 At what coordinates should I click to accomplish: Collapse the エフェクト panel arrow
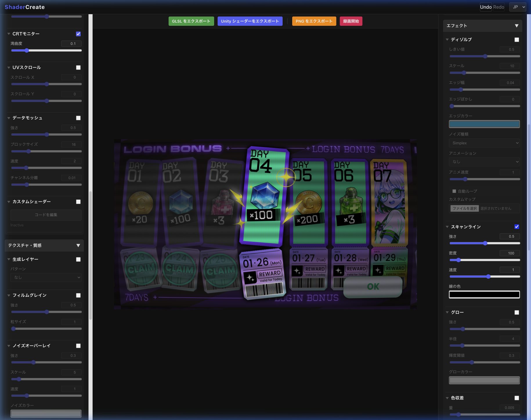point(516,26)
